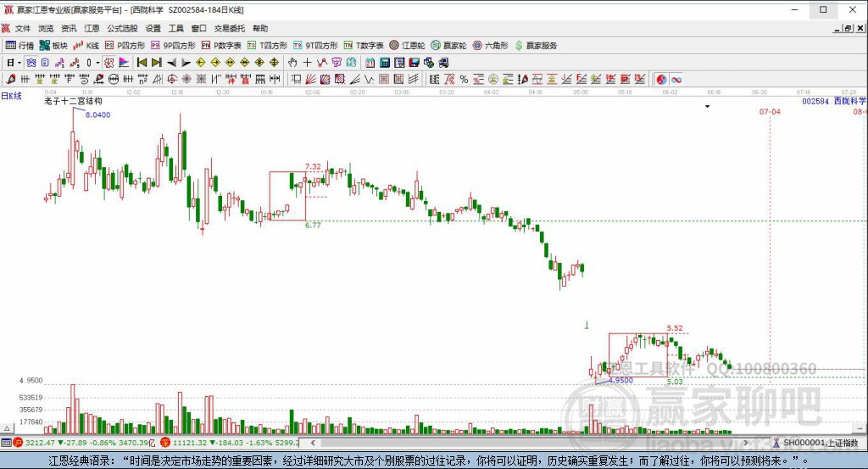The width and height of the screenshot is (868, 469).
Task: Open the 交易委托 menu
Action: [x=229, y=28]
